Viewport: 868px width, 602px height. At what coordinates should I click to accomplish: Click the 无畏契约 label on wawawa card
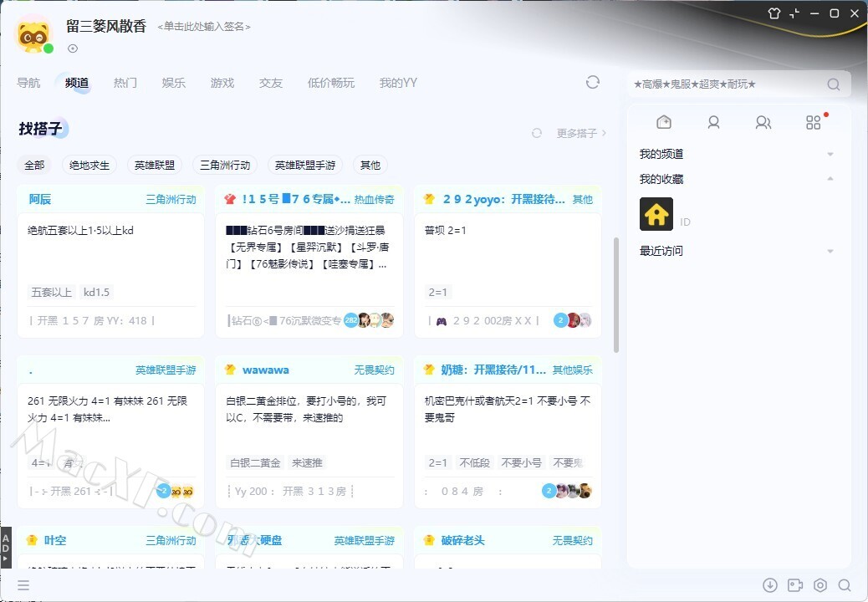click(x=375, y=370)
